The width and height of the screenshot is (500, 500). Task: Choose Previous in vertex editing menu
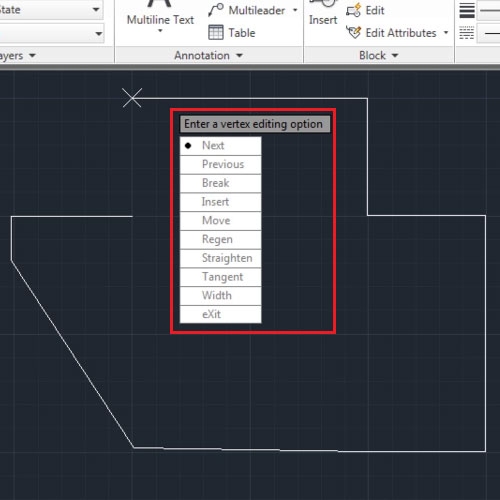pos(220,164)
